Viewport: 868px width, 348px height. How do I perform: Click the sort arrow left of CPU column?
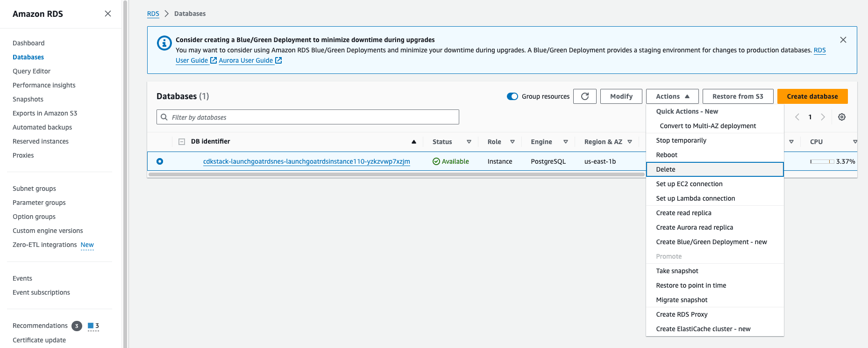coord(791,142)
